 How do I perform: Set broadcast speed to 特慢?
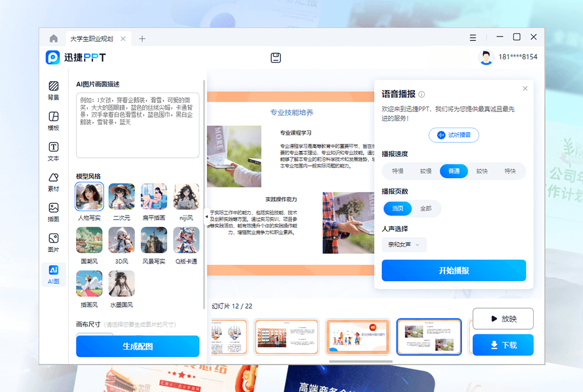[397, 171]
